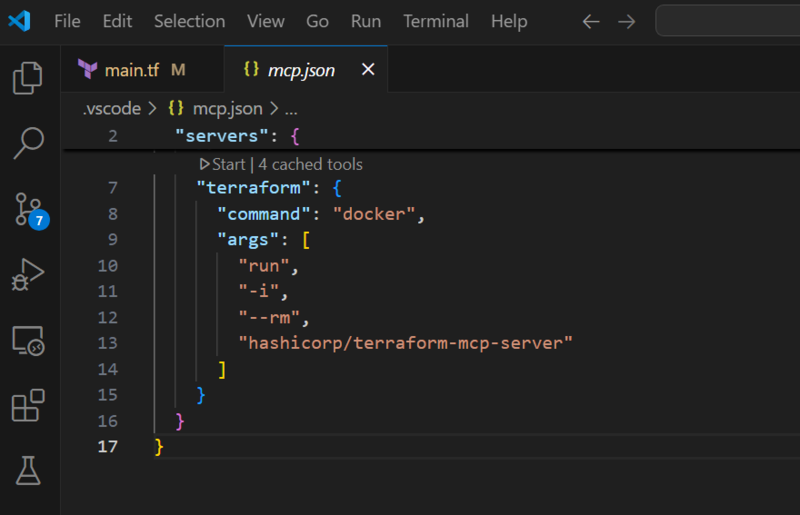The height and width of the screenshot is (515, 800).
Task: Click the "--rm" argument string
Action: pyautogui.click(x=269, y=317)
